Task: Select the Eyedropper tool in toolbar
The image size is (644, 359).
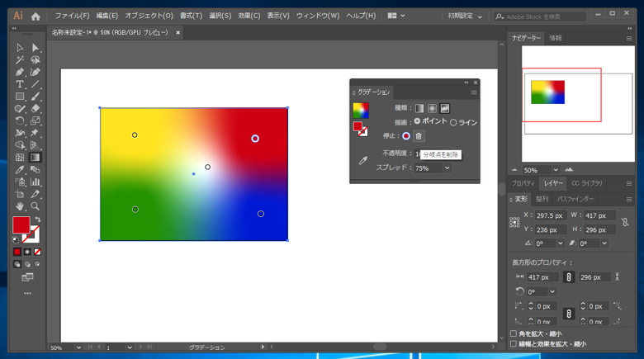Action: (x=19, y=170)
